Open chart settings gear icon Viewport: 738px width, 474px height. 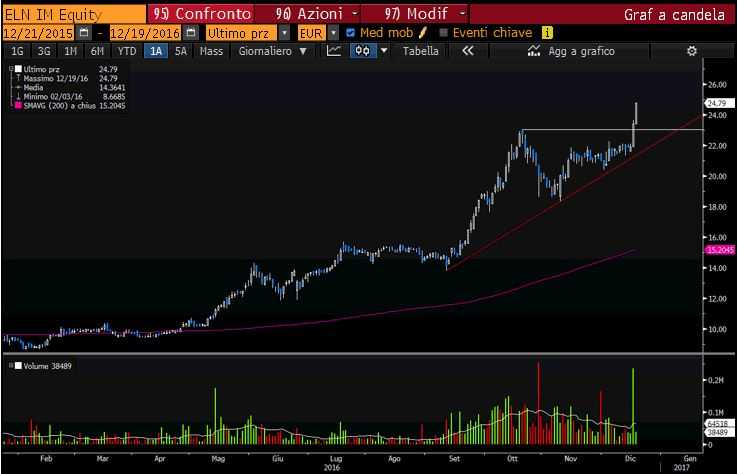click(x=690, y=51)
